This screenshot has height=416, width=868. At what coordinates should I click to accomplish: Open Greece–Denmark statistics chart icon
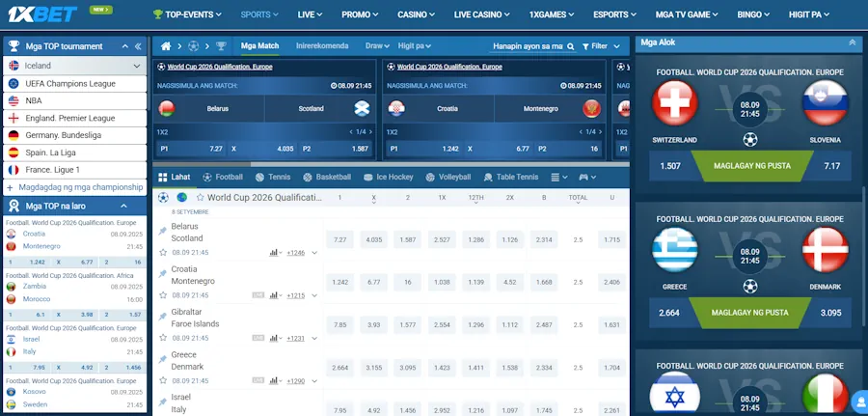[x=274, y=380]
